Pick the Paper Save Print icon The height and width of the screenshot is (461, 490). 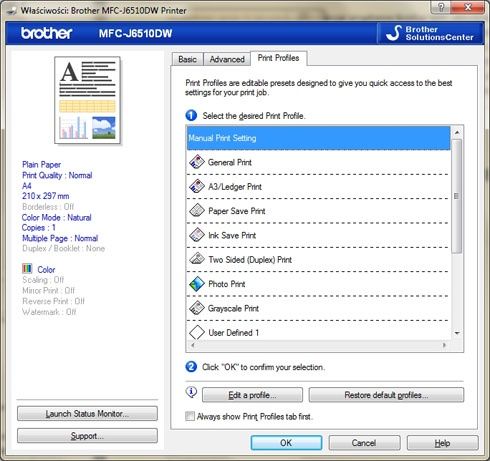tap(197, 211)
